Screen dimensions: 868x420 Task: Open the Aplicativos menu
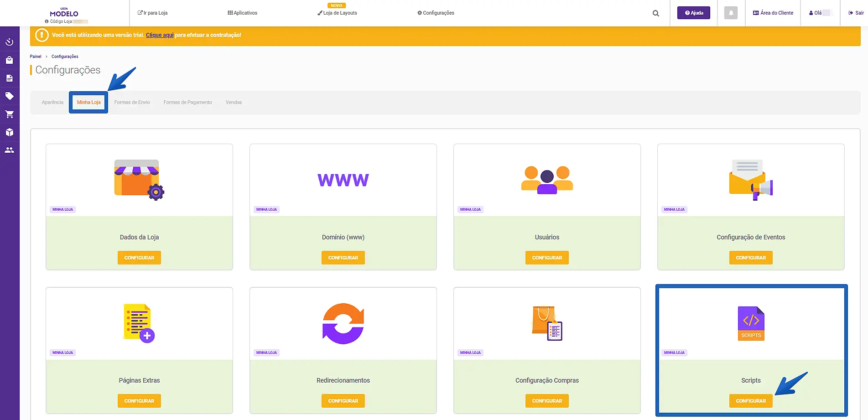243,13
